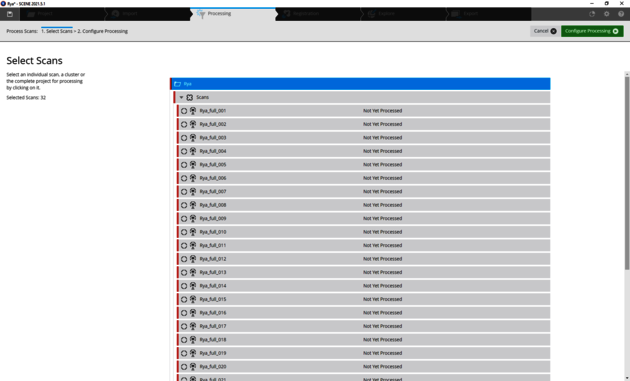Click Not Yet Processed status of Rya_full_010
This screenshot has height=381, width=630.
click(x=382, y=232)
